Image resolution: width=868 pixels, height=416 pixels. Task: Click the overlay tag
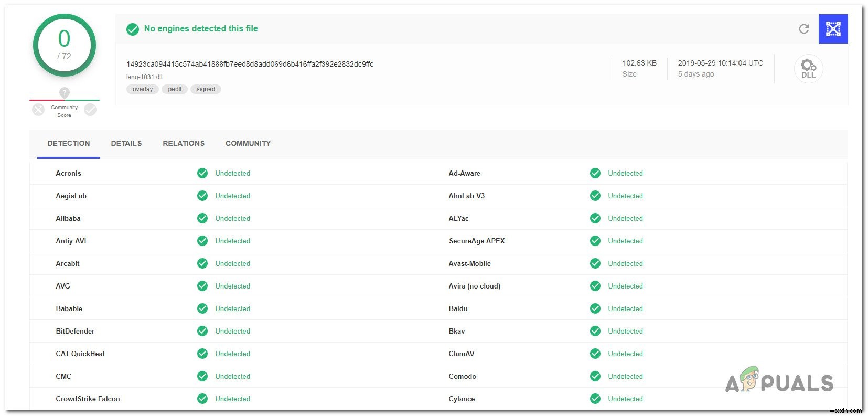(x=143, y=89)
